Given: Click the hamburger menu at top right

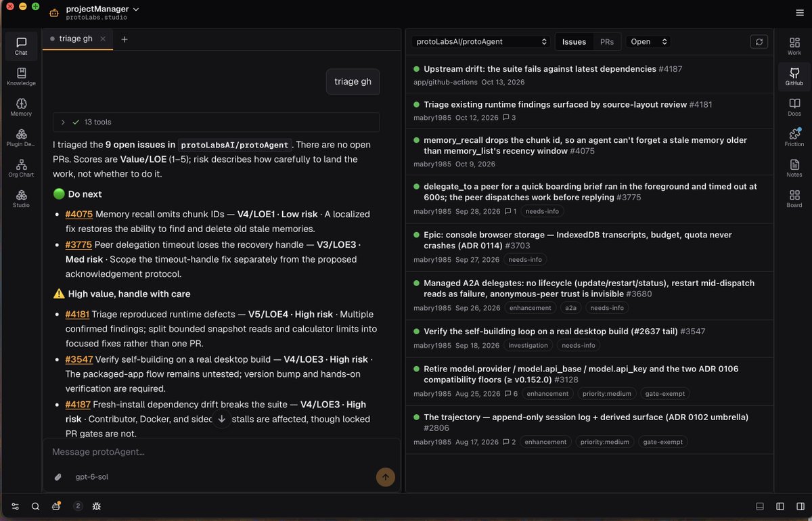Looking at the screenshot, I should (x=799, y=13).
